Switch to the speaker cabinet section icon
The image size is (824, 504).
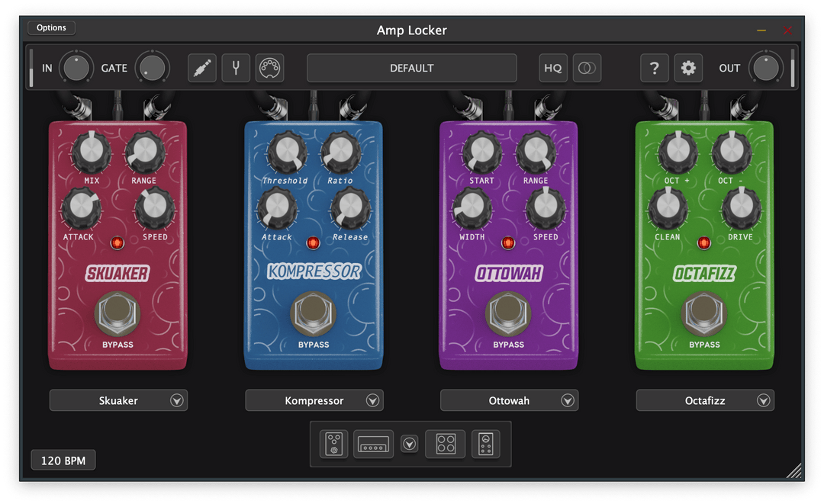click(x=445, y=444)
